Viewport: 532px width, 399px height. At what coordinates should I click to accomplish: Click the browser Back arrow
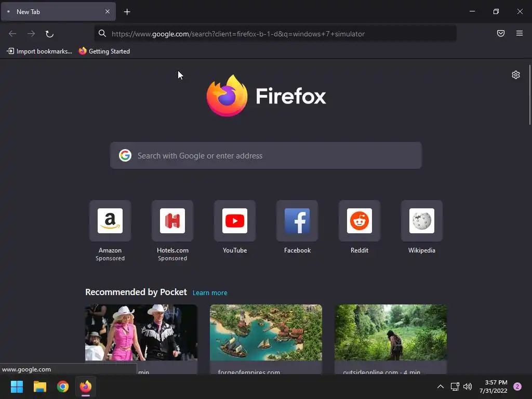(12, 34)
